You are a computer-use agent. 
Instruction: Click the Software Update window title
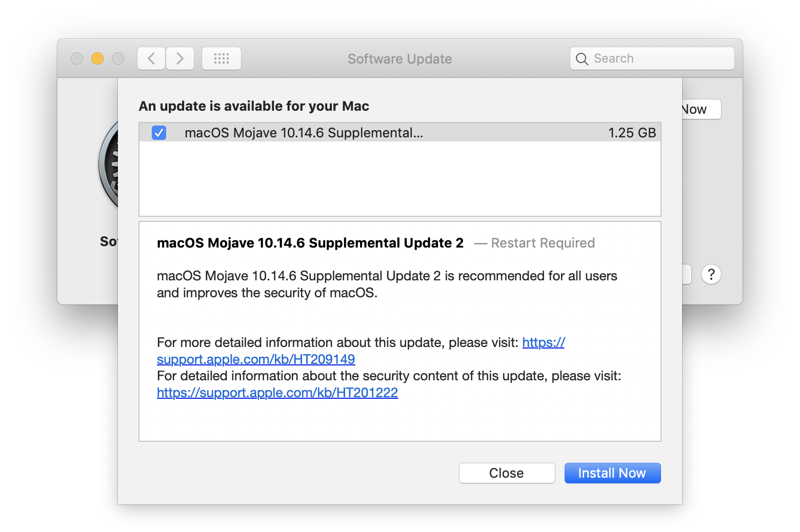(x=400, y=59)
